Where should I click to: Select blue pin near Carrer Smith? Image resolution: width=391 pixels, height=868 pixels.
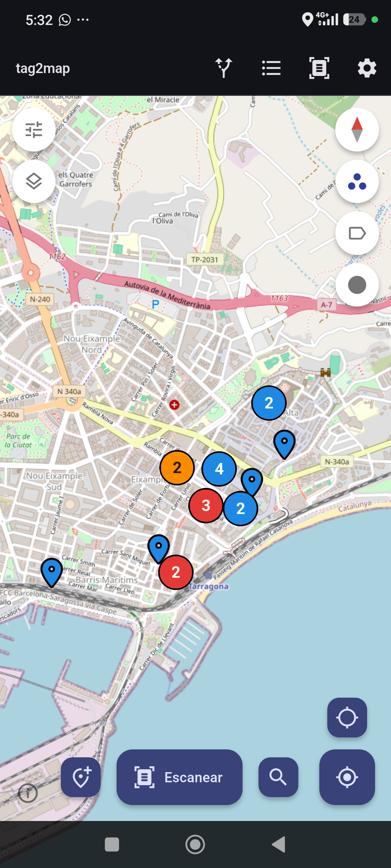click(x=52, y=573)
